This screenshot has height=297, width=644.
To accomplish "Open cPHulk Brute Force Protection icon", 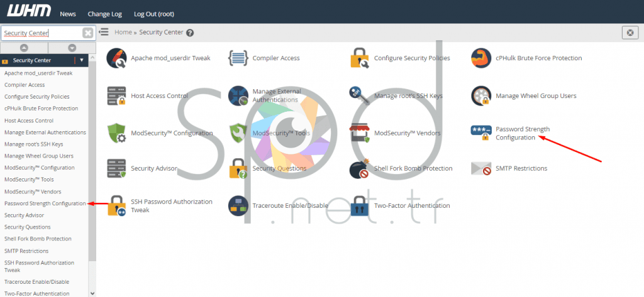I will tap(481, 58).
